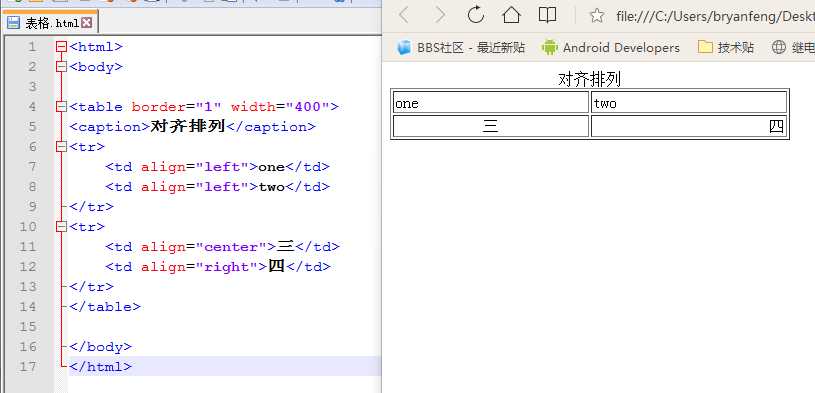Viewport: 815px width, 393px height.
Task: Click the 'one' cell in rendered table
Action: (x=491, y=102)
